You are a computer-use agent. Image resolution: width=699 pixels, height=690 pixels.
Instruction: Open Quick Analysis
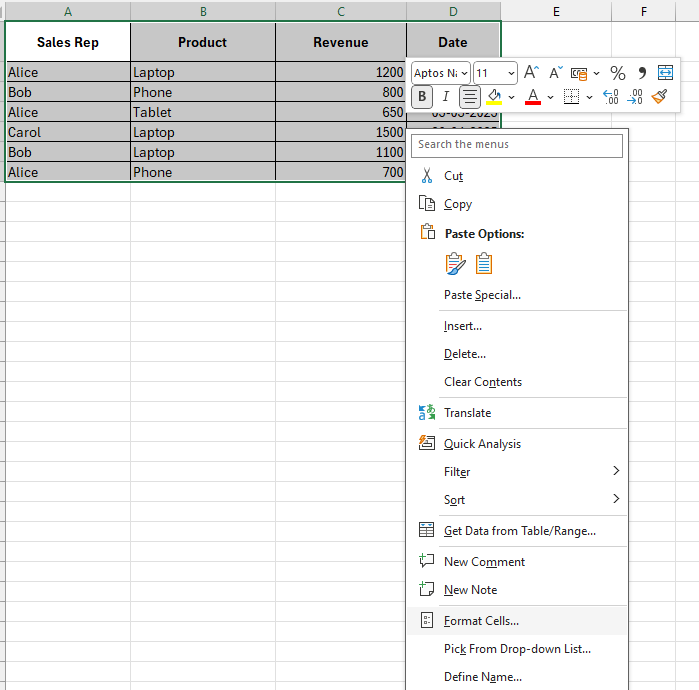[x=517, y=444]
